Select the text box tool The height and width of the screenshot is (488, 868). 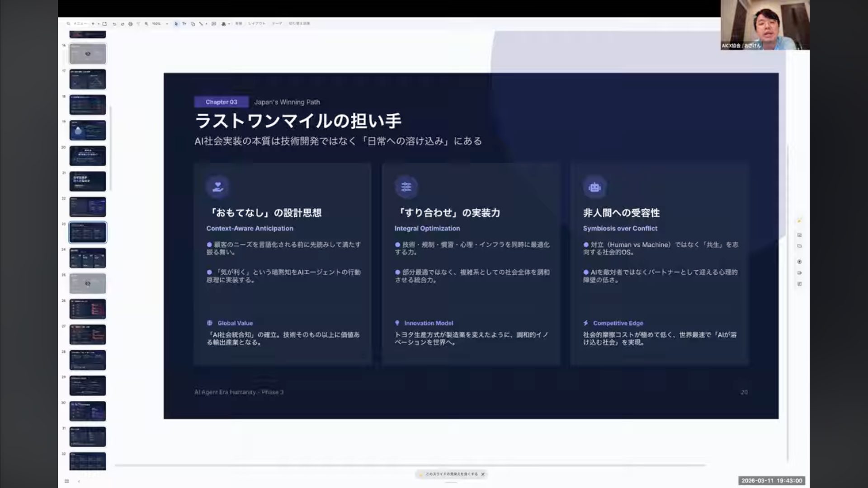pos(184,23)
